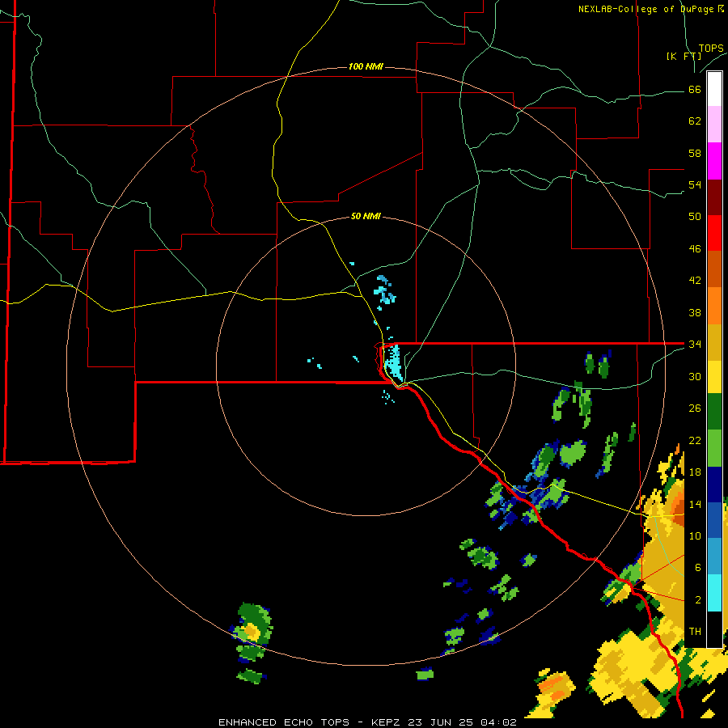Click the 34 legend value
The width and height of the screenshot is (728, 728).
(695, 345)
